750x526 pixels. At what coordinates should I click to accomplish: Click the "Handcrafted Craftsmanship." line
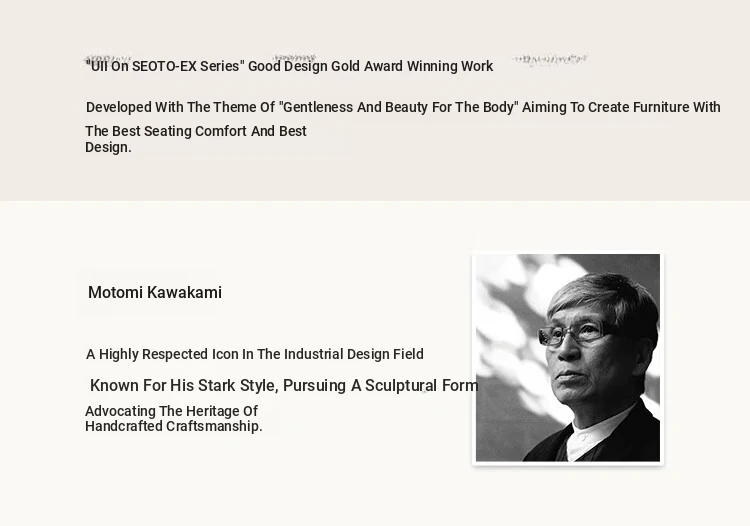pyautogui.click(x=174, y=427)
